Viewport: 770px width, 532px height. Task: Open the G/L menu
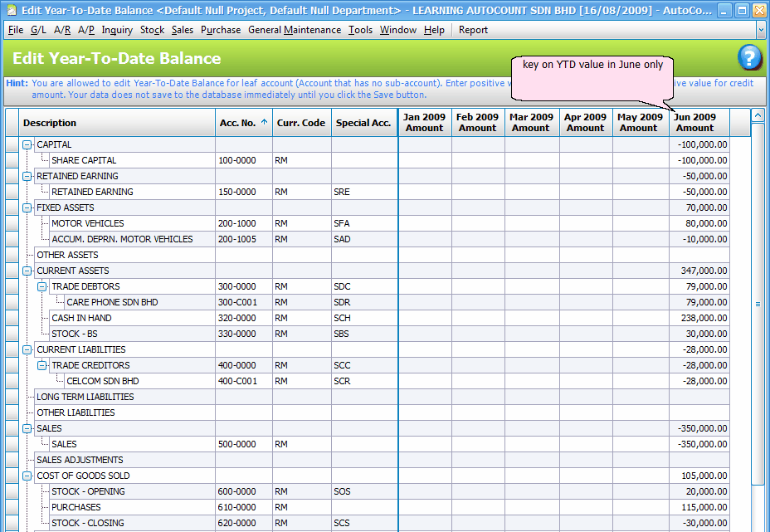(38, 30)
